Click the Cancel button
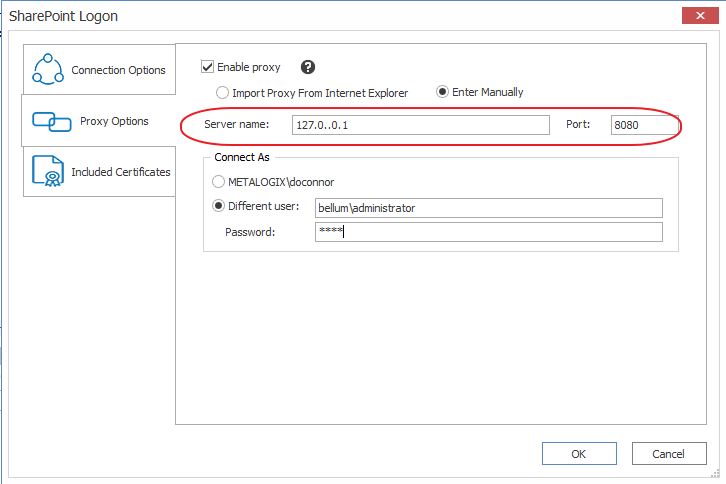 [x=669, y=454]
